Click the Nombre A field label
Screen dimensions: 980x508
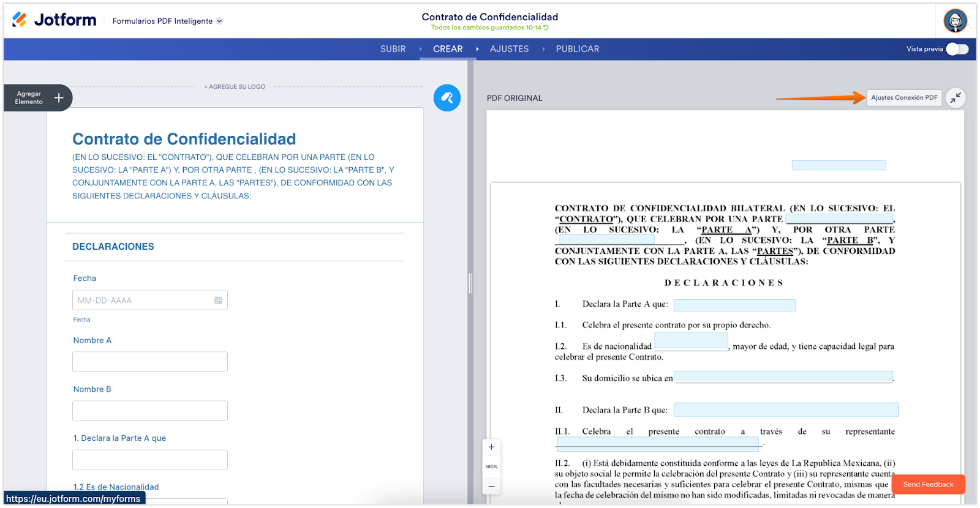[92, 340]
